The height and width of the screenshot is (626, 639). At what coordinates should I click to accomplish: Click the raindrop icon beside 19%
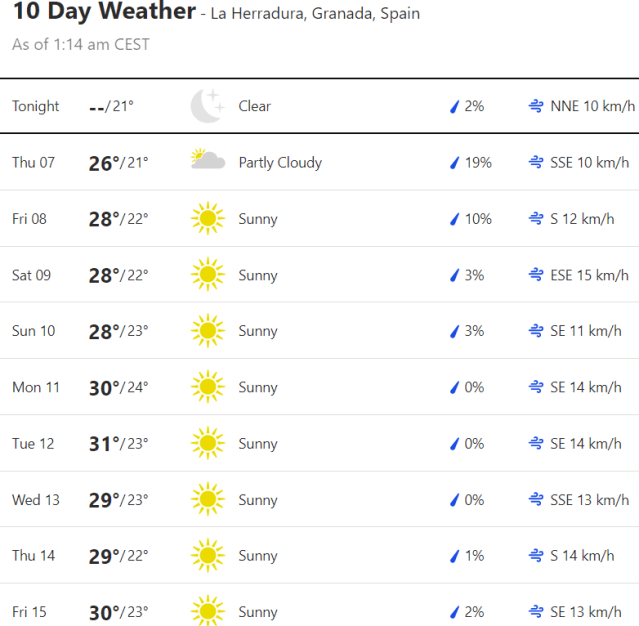(x=455, y=162)
